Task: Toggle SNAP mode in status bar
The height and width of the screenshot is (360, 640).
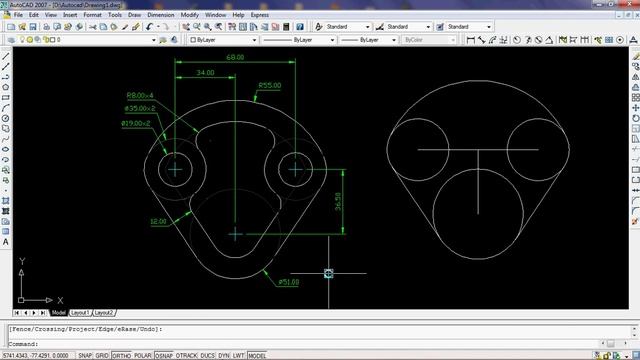Action: click(85, 356)
